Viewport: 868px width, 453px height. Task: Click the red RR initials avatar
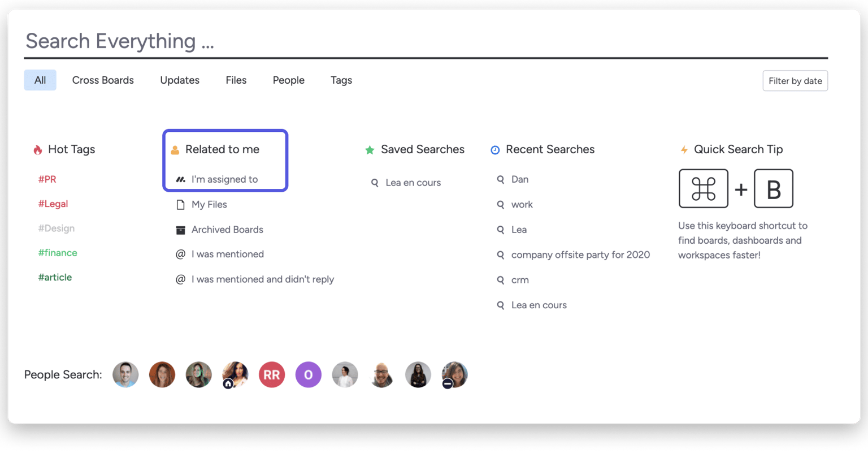pos(272,375)
